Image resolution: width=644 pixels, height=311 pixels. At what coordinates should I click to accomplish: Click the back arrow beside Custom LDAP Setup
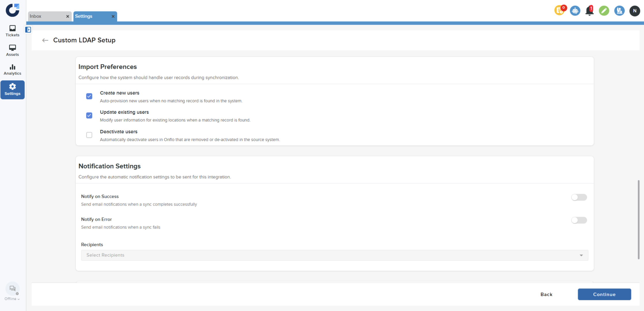pos(45,40)
